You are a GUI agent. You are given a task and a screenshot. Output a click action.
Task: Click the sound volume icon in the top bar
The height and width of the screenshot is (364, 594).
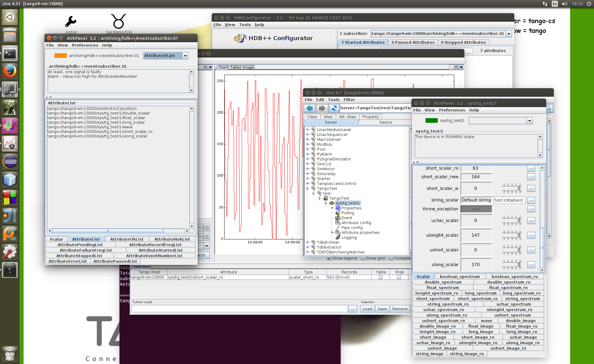tap(564, 4)
